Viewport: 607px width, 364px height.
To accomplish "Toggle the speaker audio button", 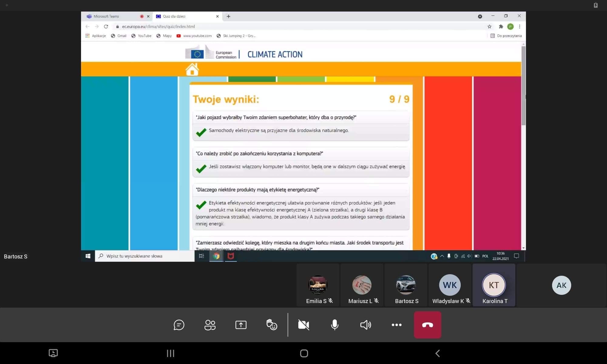I will pos(365,325).
